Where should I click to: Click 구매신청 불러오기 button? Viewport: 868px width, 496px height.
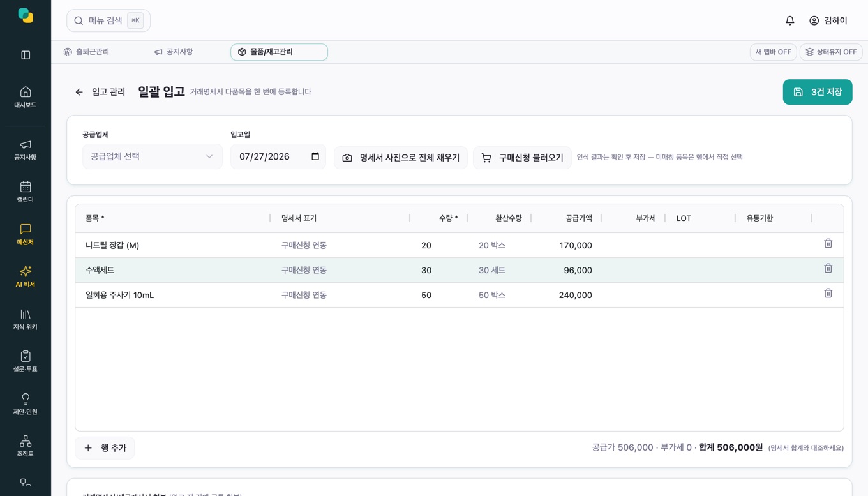pos(522,157)
